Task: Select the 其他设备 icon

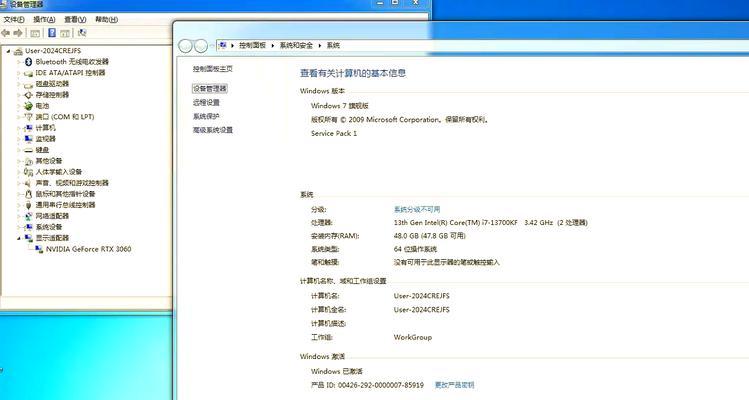Action: (x=28, y=161)
